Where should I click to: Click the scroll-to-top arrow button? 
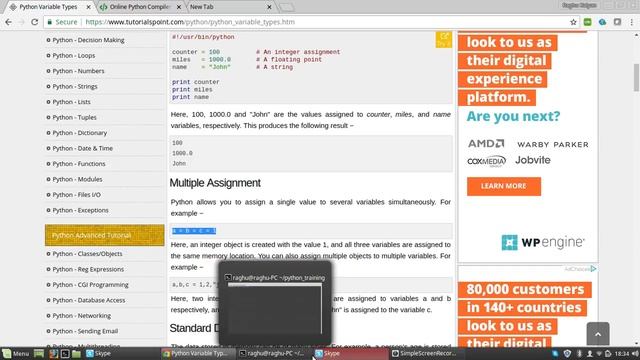598,334
